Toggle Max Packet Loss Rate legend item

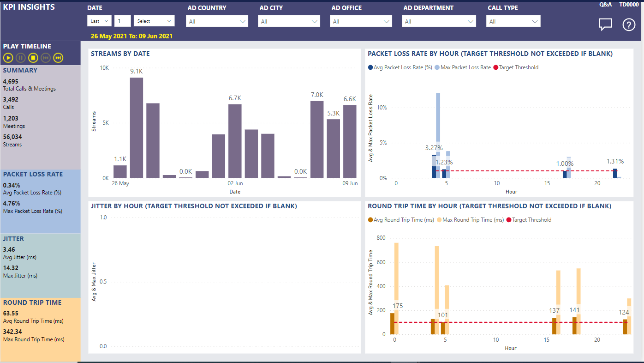pos(463,67)
